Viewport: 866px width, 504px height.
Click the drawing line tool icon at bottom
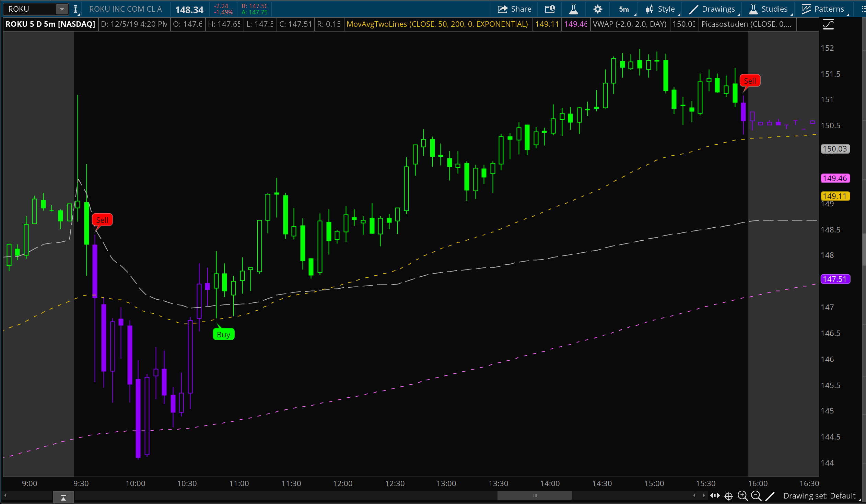[770, 496]
